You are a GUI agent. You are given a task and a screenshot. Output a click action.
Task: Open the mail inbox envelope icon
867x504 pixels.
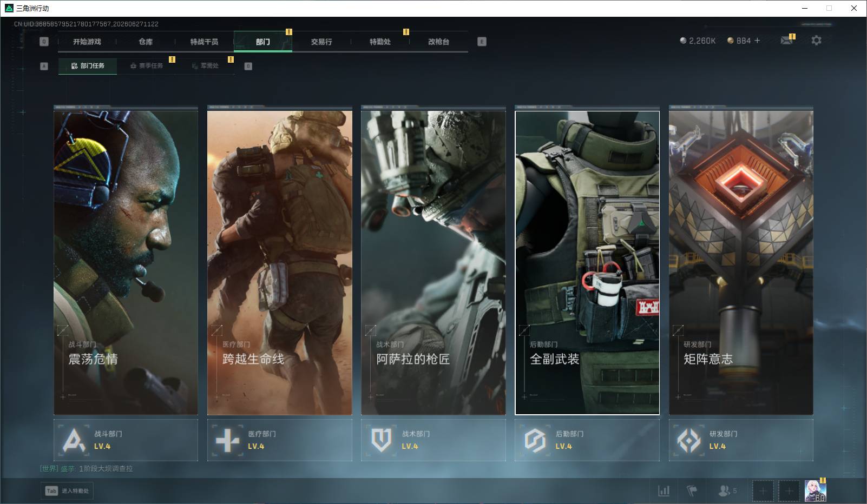[786, 41]
